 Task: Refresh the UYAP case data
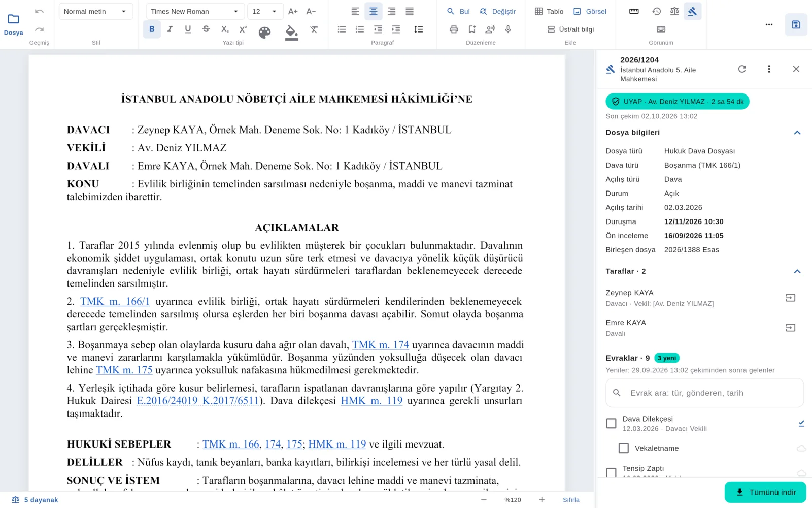pyautogui.click(x=742, y=69)
